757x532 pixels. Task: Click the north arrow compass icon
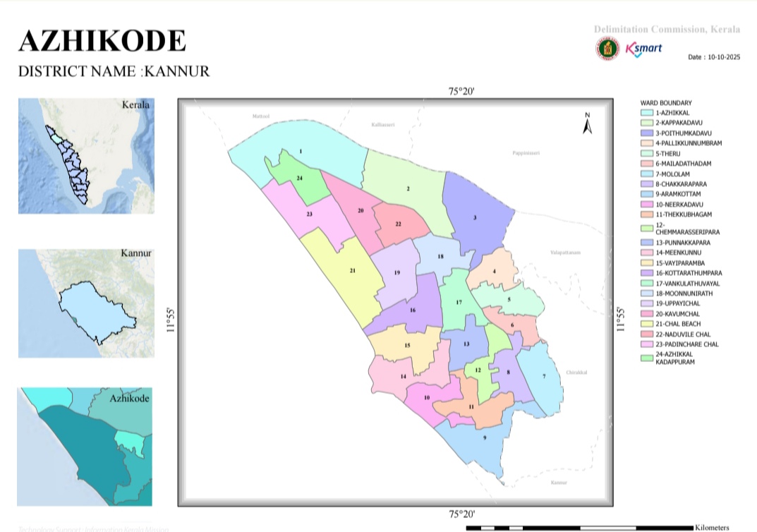coord(588,123)
